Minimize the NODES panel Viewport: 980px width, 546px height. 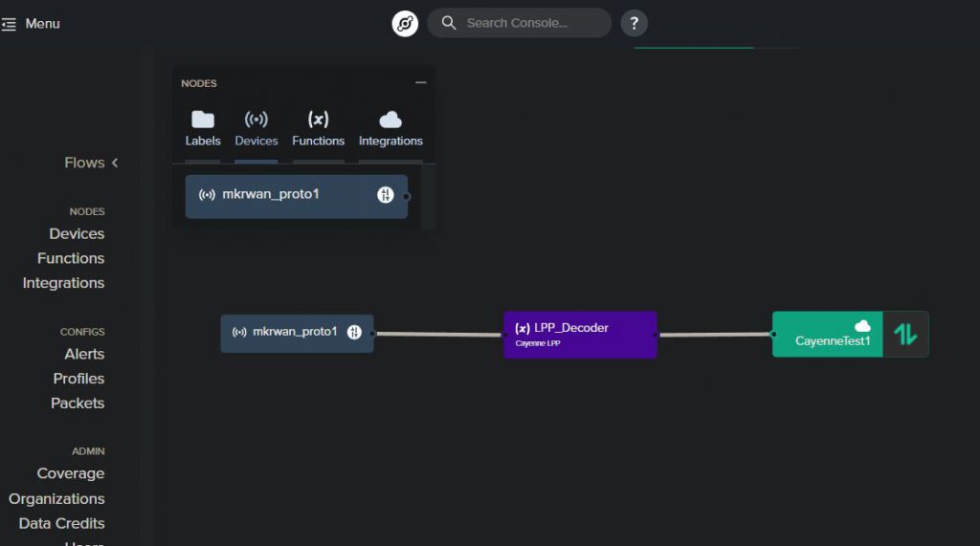421,82
